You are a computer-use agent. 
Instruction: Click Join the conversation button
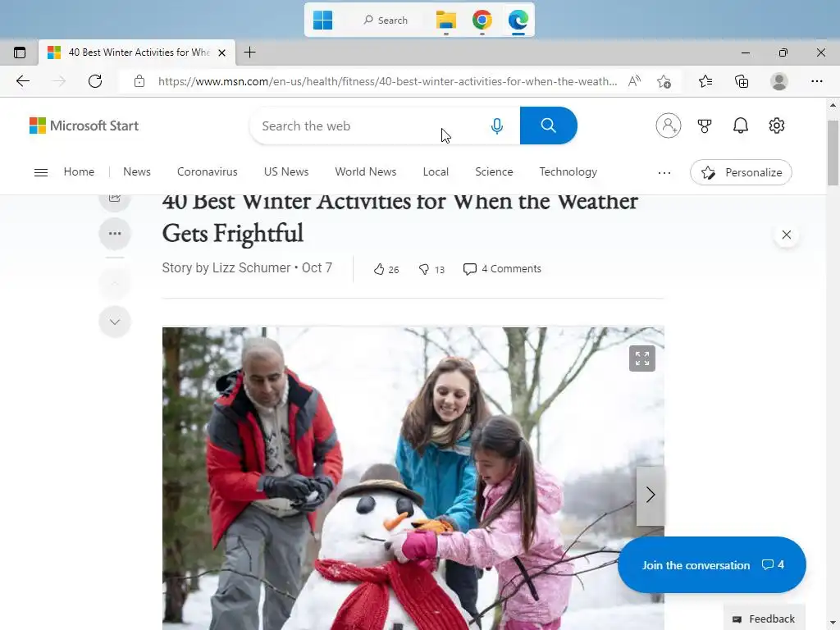711,564
